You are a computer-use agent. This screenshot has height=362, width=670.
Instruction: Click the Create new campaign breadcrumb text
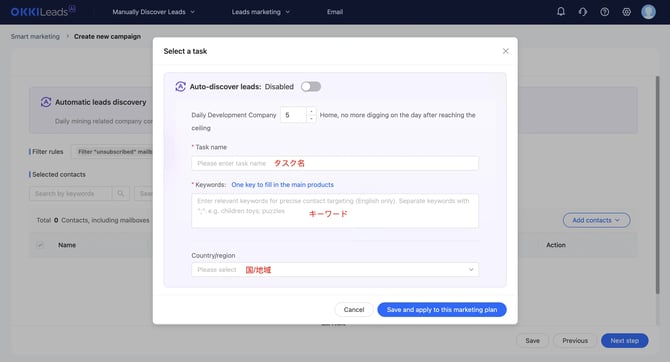(107, 36)
